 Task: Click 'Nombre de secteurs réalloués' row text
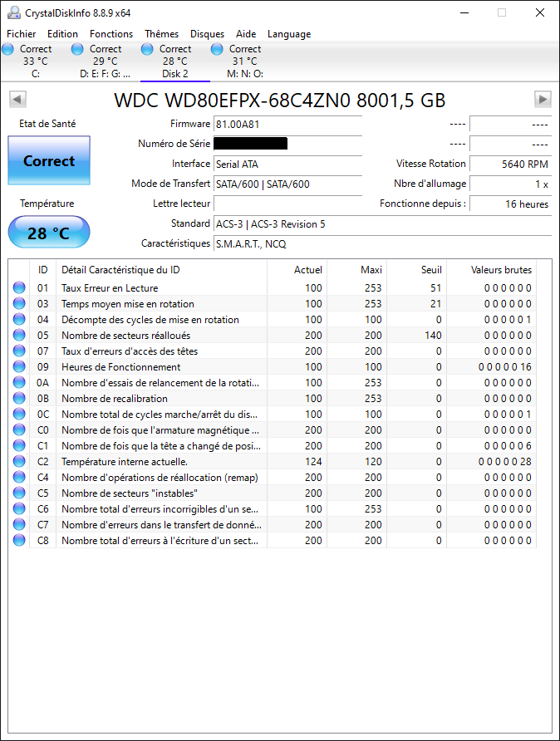[x=125, y=336]
